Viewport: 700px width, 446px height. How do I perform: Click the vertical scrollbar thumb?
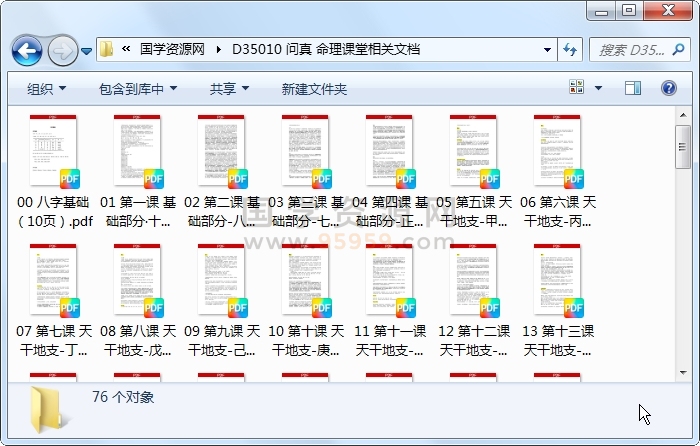[683, 147]
